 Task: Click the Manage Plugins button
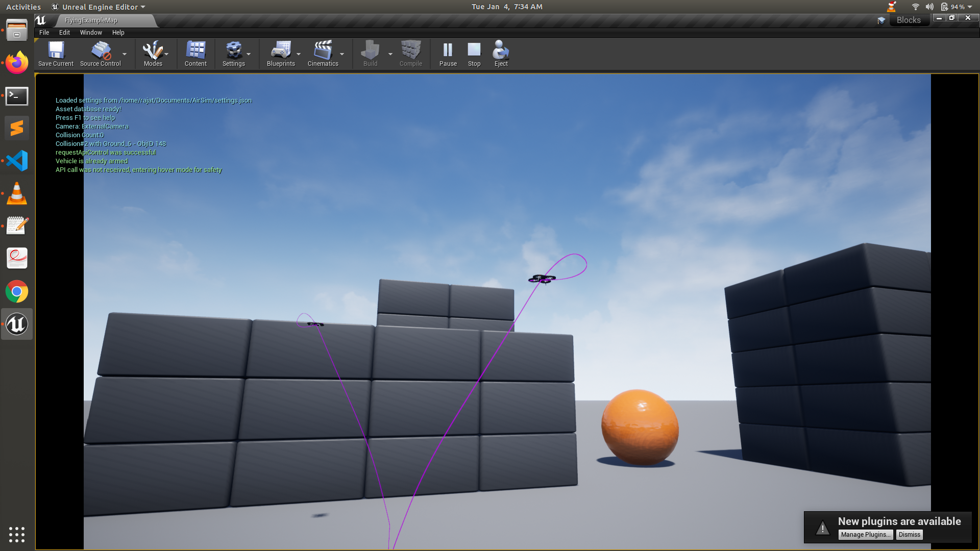(x=866, y=534)
